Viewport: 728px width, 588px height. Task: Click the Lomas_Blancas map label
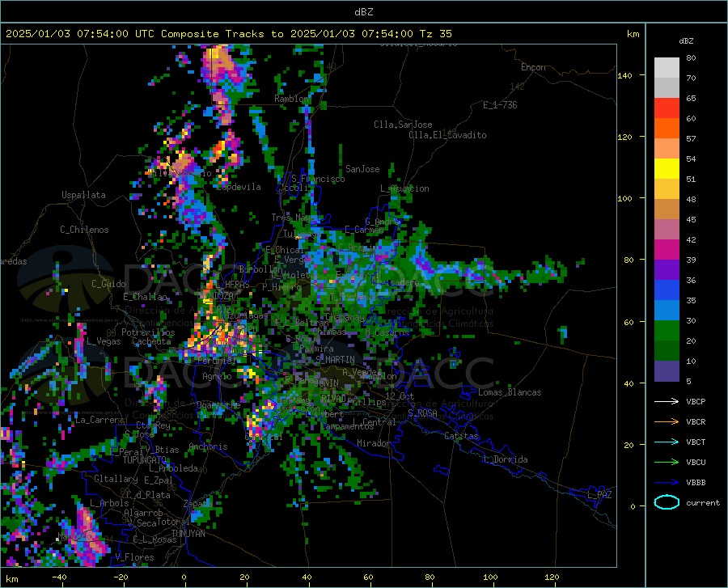[x=510, y=392]
